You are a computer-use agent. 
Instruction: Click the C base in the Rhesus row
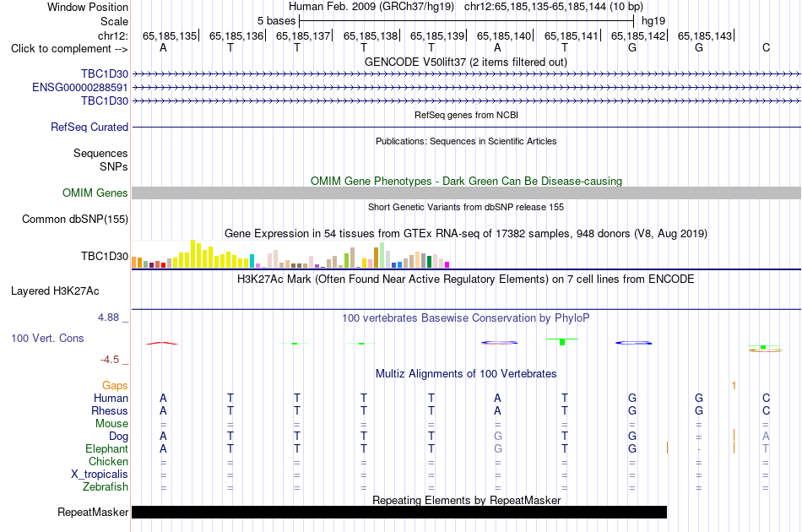pyautogui.click(x=766, y=410)
